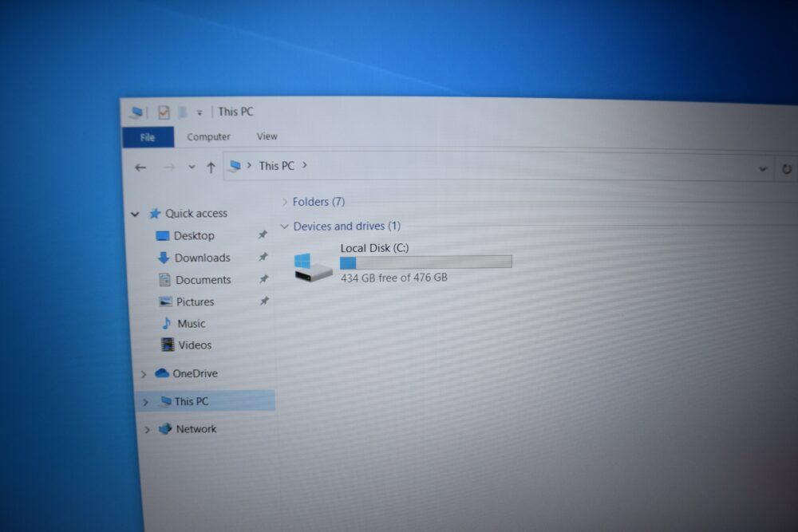Screen dimensions: 798x532
Task: Click the C: drive usage bar
Action: point(426,262)
